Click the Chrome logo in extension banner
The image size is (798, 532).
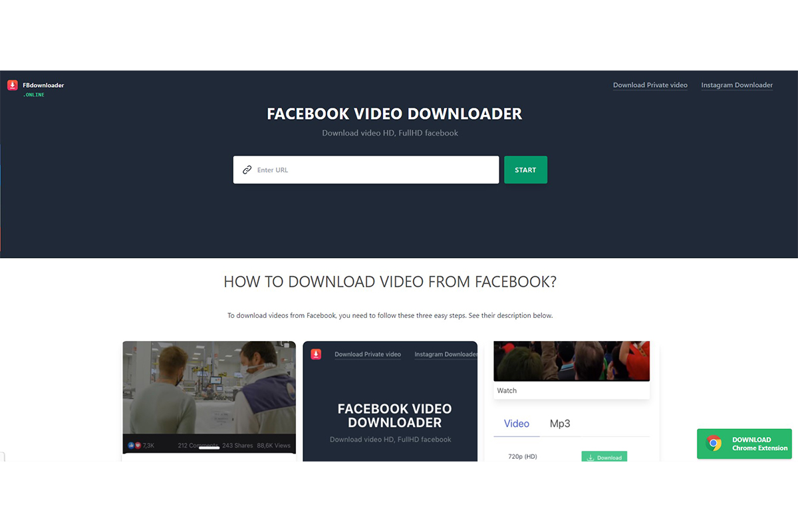714,444
